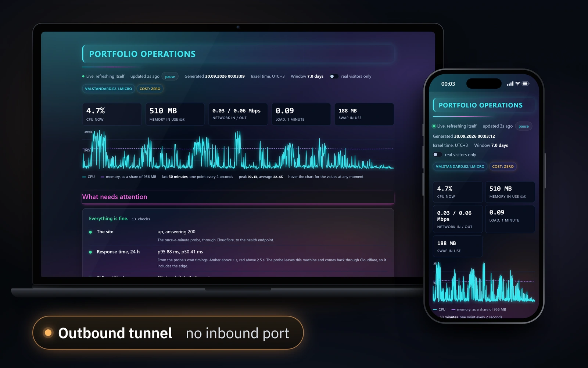
Task: Click the Window 7.0 days text on laptop
Action: (307, 77)
